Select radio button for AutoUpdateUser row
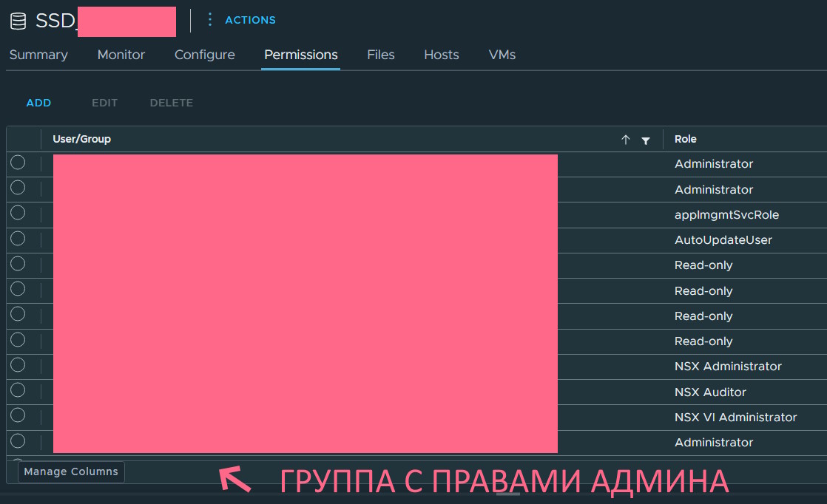The width and height of the screenshot is (827, 504). tap(18, 239)
